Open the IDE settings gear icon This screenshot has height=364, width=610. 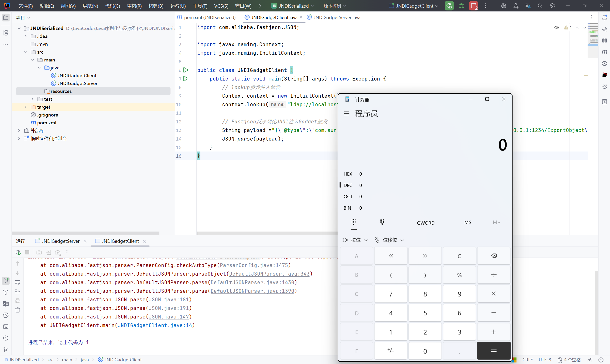552,6
